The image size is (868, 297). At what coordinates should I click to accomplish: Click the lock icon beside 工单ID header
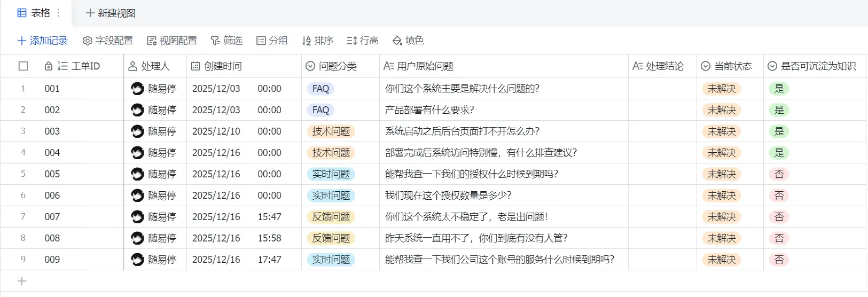[x=49, y=66]
